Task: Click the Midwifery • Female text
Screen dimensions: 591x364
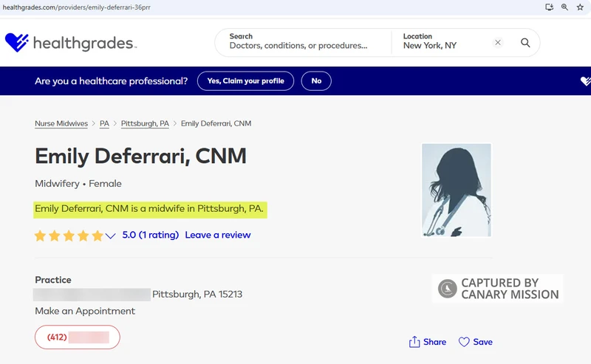Action: coord(78,184)
